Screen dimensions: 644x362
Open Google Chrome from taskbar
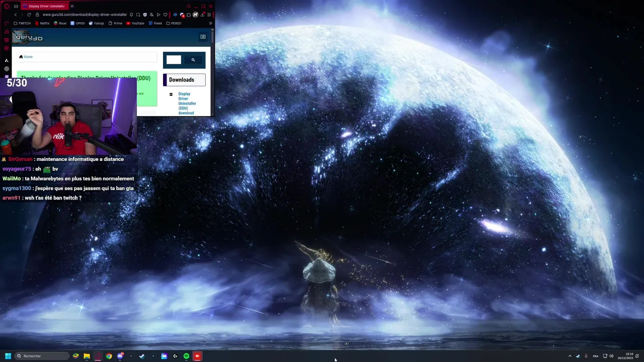point(109,356)
